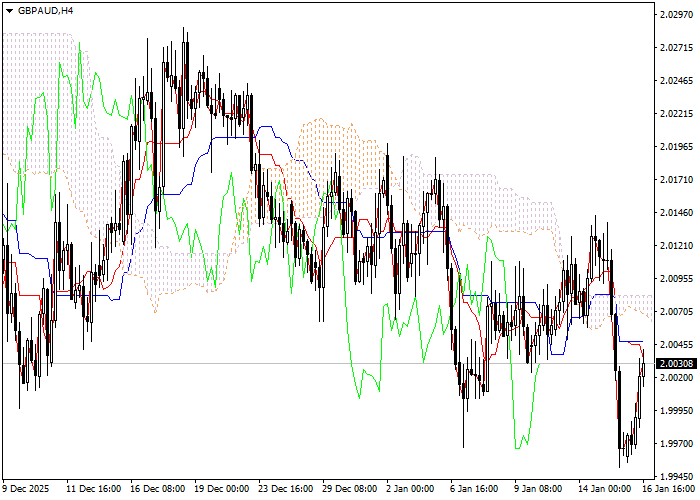Image resolution: width=700 pixels, height=500 pixels.
Task: Click price axis label 2.02715
Action: coord(677,48)
